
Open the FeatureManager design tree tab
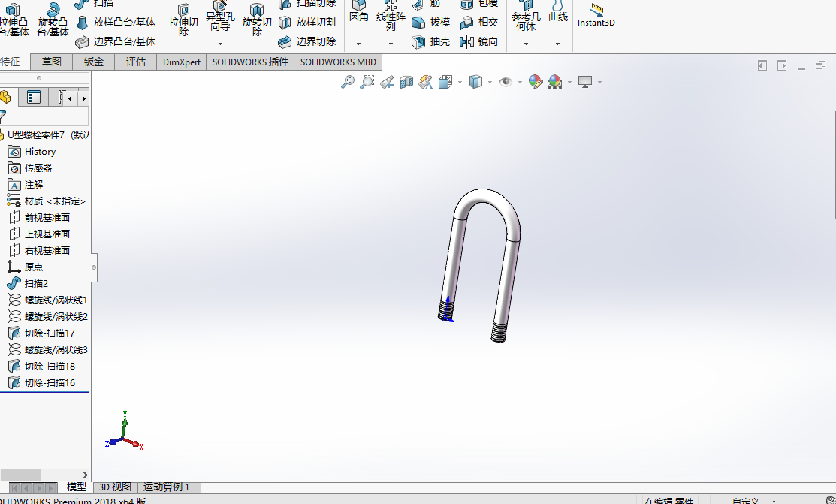[7, 97]
